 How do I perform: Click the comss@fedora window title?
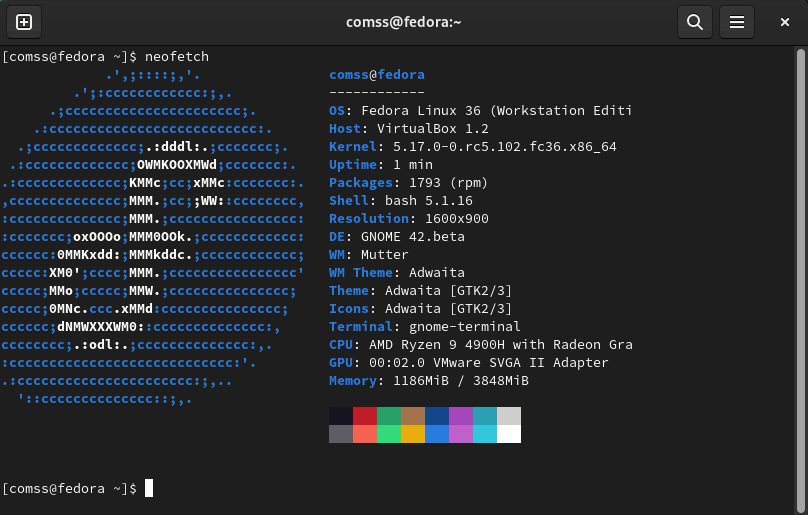pyautogui.click(x=404, y=22)
